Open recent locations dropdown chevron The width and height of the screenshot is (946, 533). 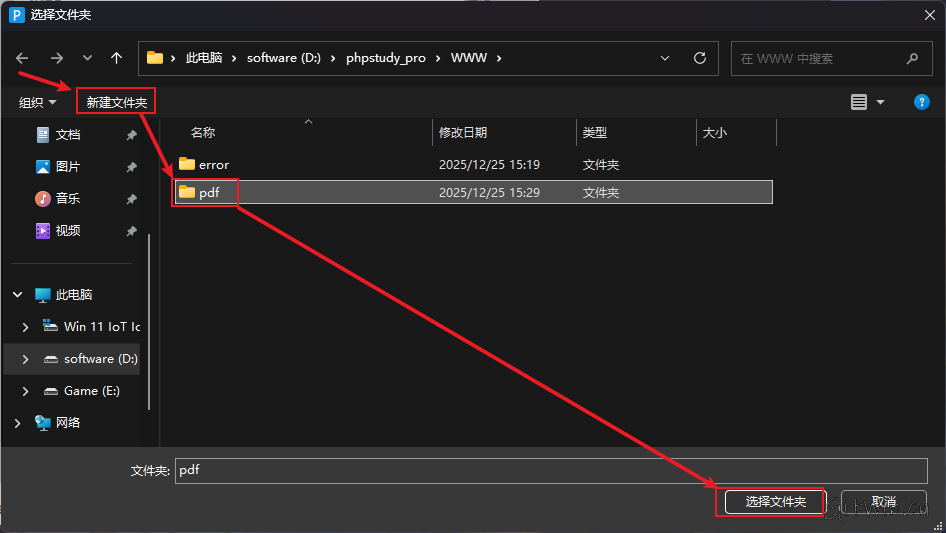(87, 58)
